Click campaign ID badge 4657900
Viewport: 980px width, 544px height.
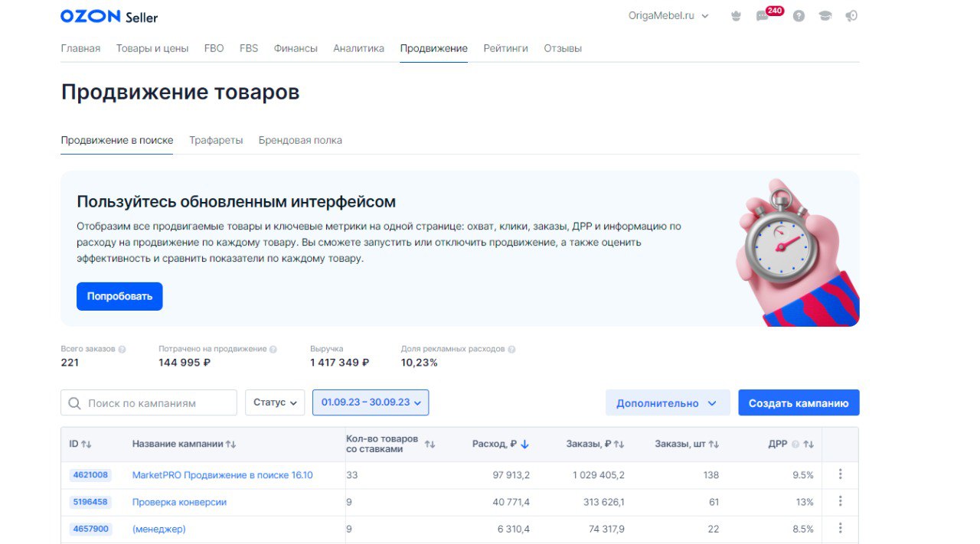pyautogui.click(x=90, y=529)
